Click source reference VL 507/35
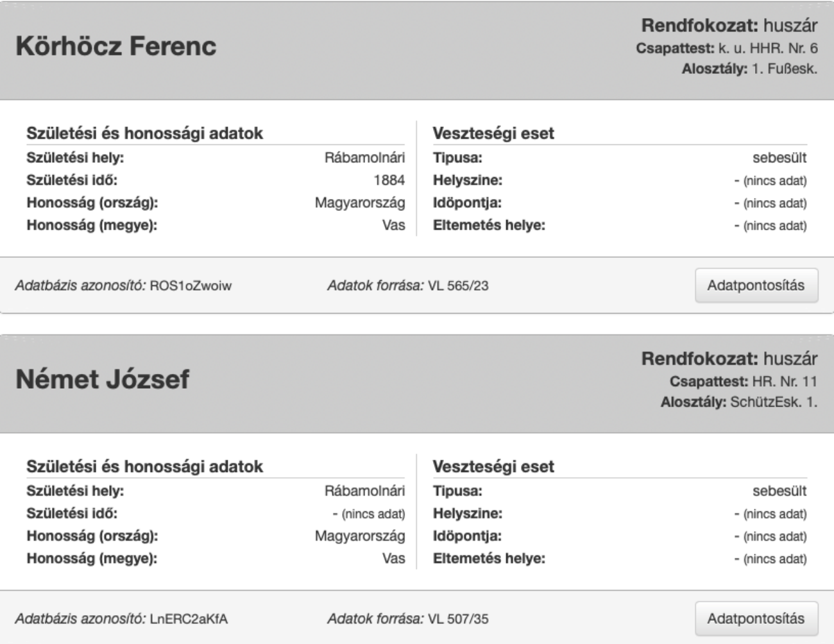 click(x=458, y=619)
